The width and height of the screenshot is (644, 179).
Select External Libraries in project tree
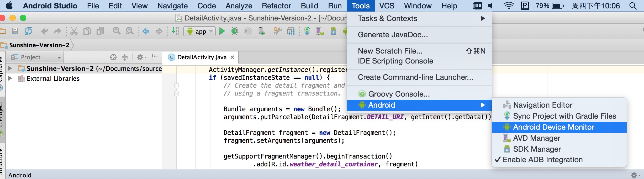click(53, 78)
